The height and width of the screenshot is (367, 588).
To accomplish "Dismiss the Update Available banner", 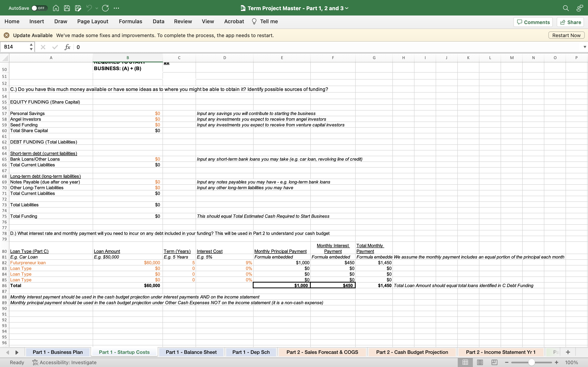I will coord(7,35).
